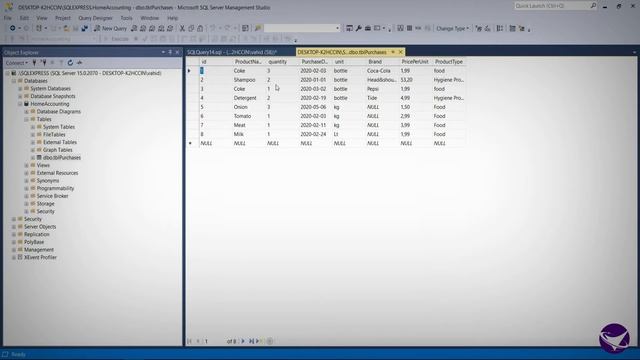Open the Change Type dropdown

click(x=452, y=28)
